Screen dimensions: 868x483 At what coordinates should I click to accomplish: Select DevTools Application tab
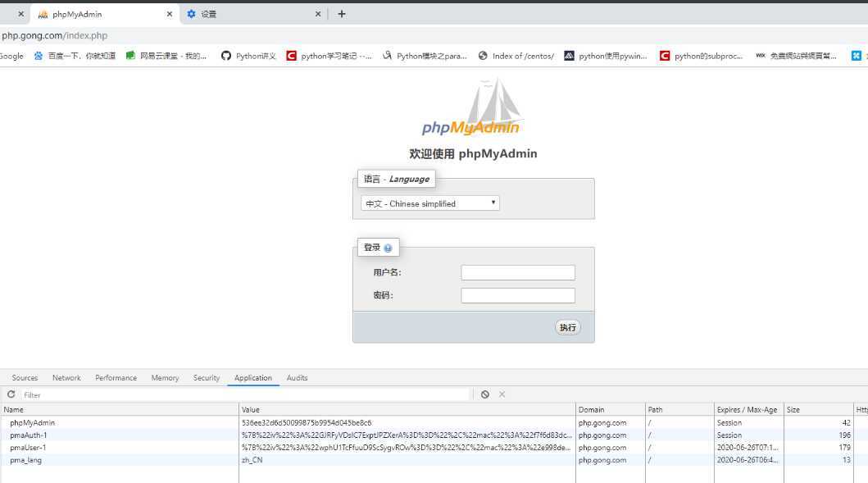[253, 378]
